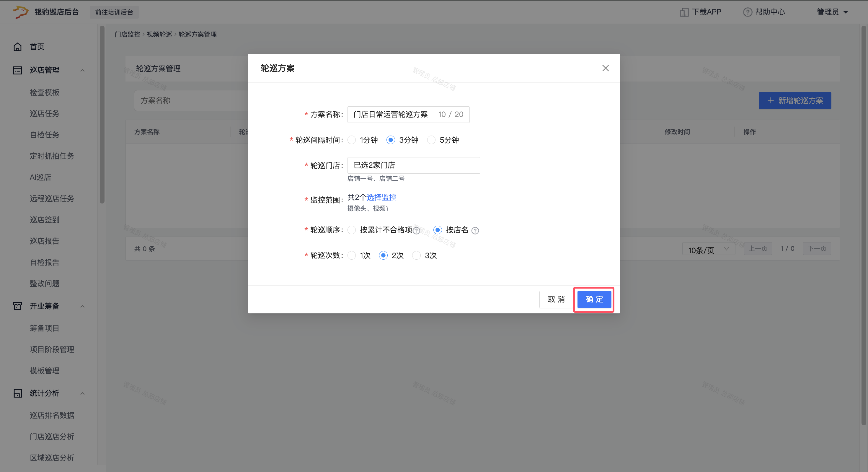Click the 统计分析 sidebar icon

point(17,393)
